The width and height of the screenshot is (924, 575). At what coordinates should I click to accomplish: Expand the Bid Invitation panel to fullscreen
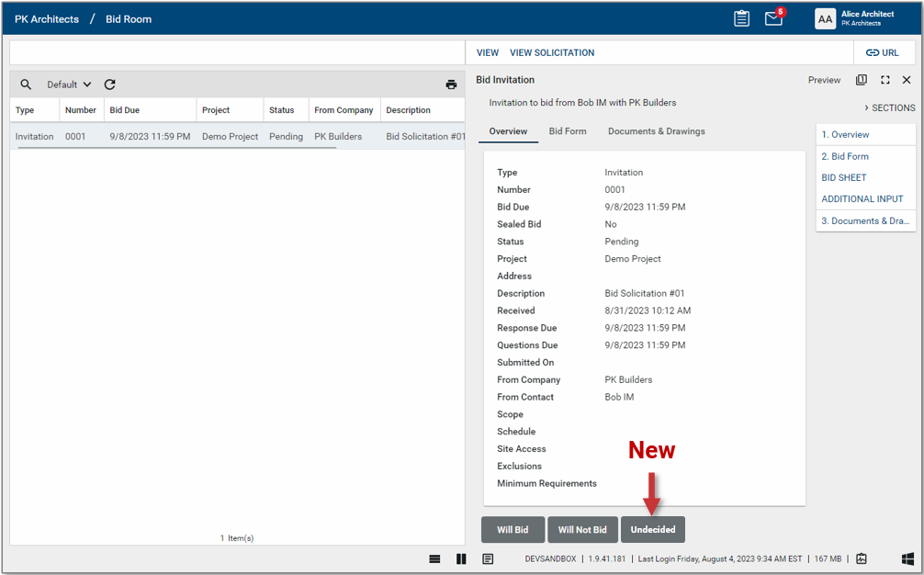click(885, 80)
